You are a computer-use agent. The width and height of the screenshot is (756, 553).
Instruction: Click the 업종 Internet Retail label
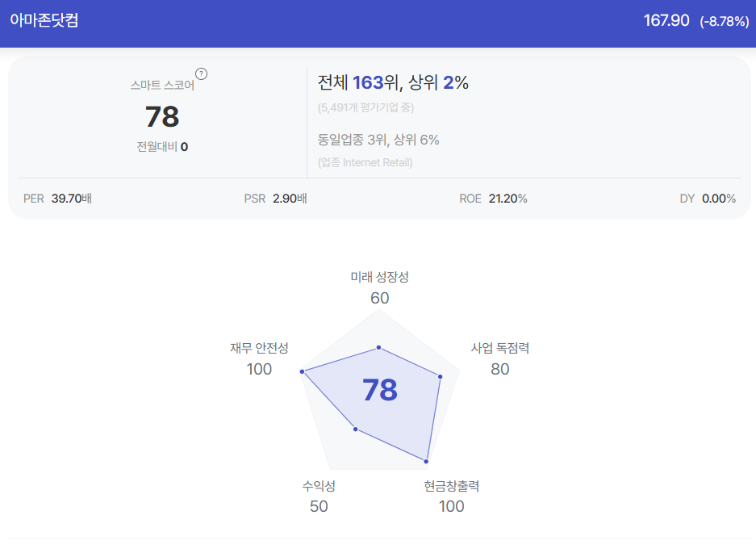pos(365,162)
